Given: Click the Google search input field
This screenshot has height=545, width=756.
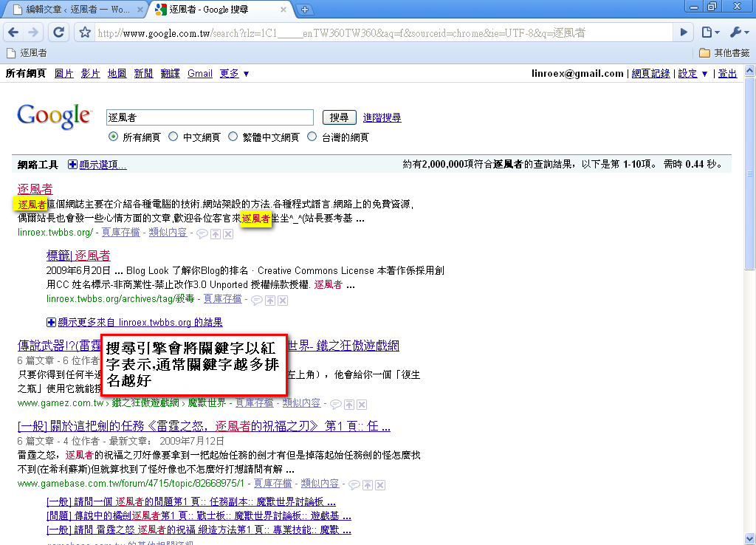Looking at the screenshot, I should point(210,117).
